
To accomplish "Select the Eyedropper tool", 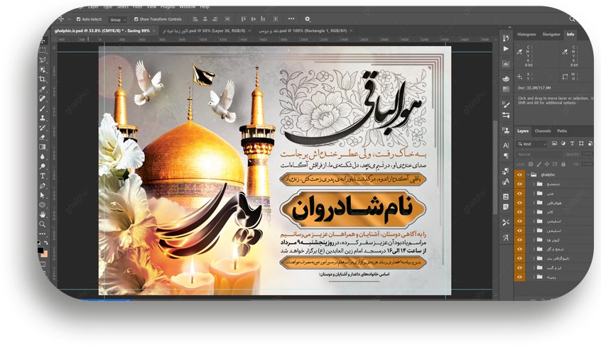I will 43,89.
